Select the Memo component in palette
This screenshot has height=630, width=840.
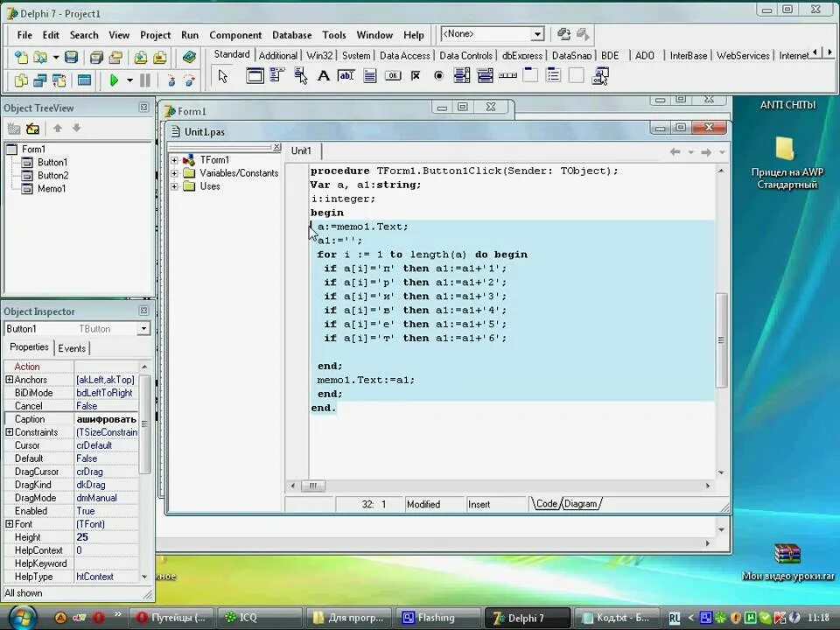click(369, 75)
